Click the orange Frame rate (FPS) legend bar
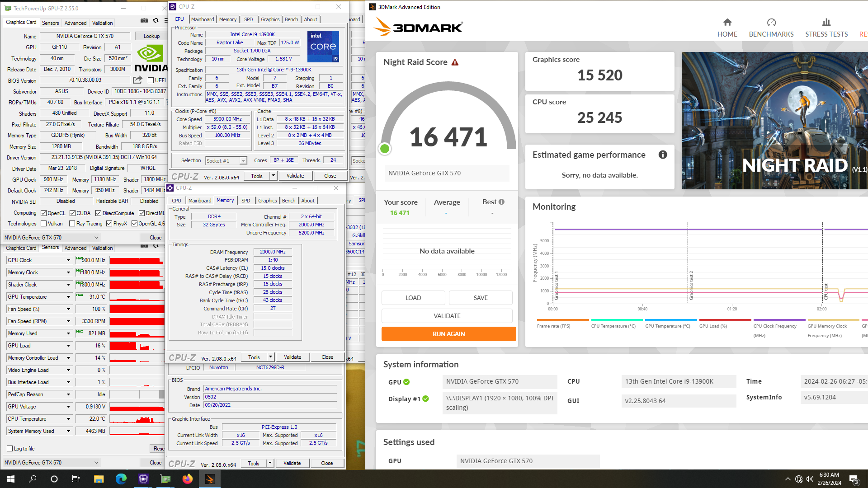868x488 pixels. (563, 320)
